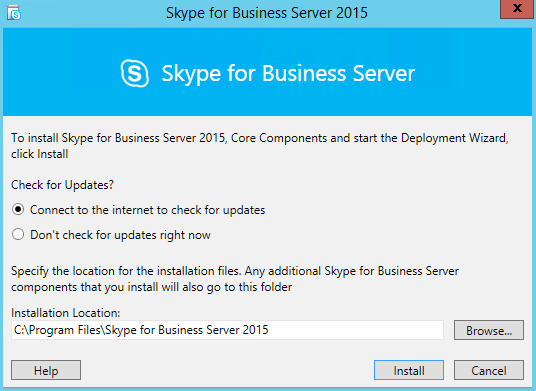Cancel the Skype for Business installation
The image size is (536, 391).
(x=488, y=370)
